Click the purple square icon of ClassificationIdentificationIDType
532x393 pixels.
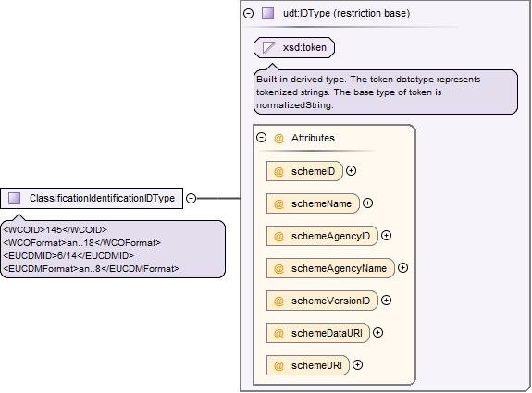coord(14,199)
